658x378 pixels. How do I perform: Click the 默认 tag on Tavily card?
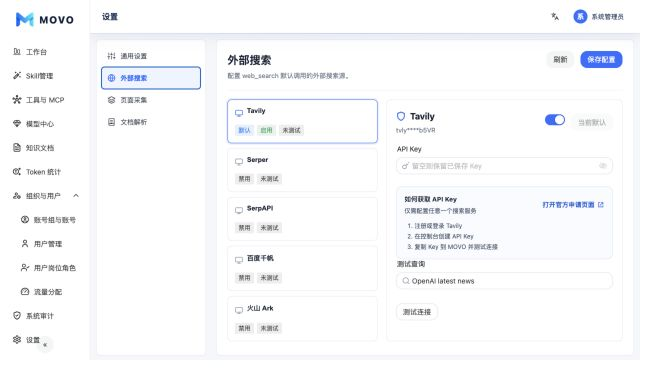[244, 130]
